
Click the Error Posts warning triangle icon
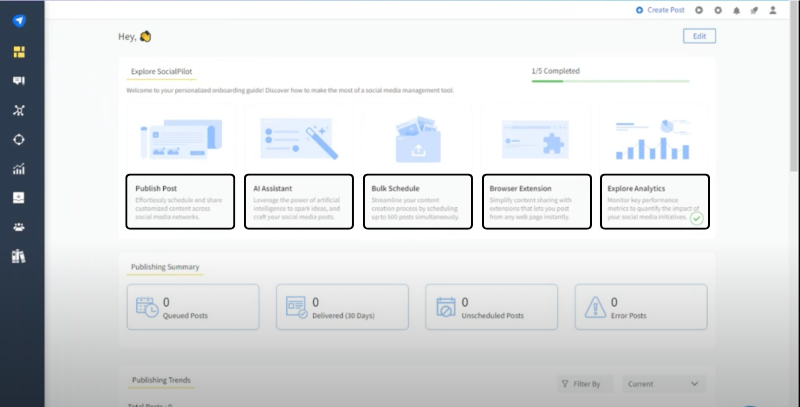point(595,307)
